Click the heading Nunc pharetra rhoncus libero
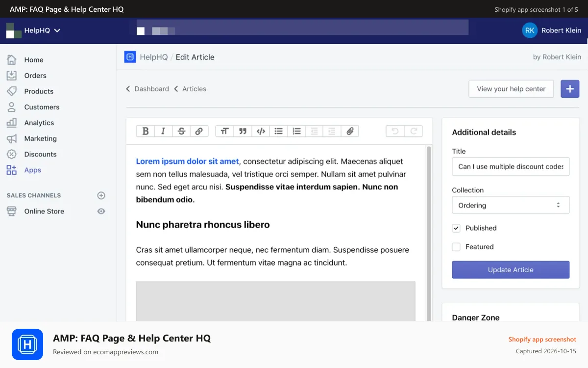The height and width of the screenshot is (368, 588). [203, 225]
